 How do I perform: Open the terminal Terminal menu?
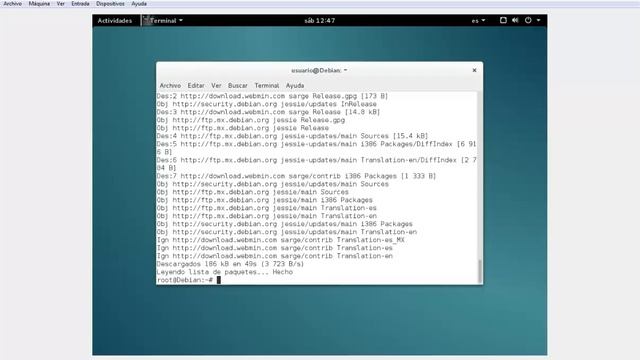point(267,86)
